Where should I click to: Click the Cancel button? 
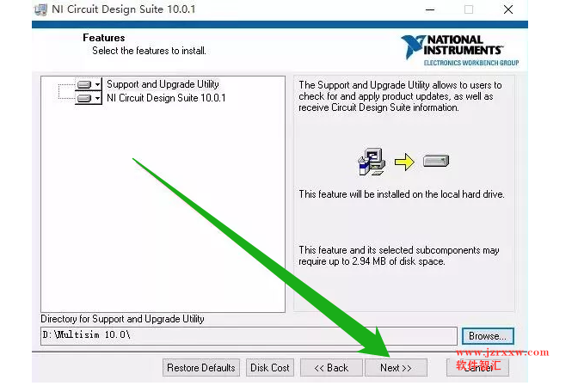point(477,368)
